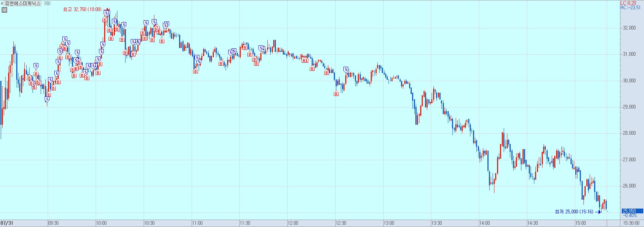Click the 10:00 time axis label

pyautogui.click(x=101, y=223)
